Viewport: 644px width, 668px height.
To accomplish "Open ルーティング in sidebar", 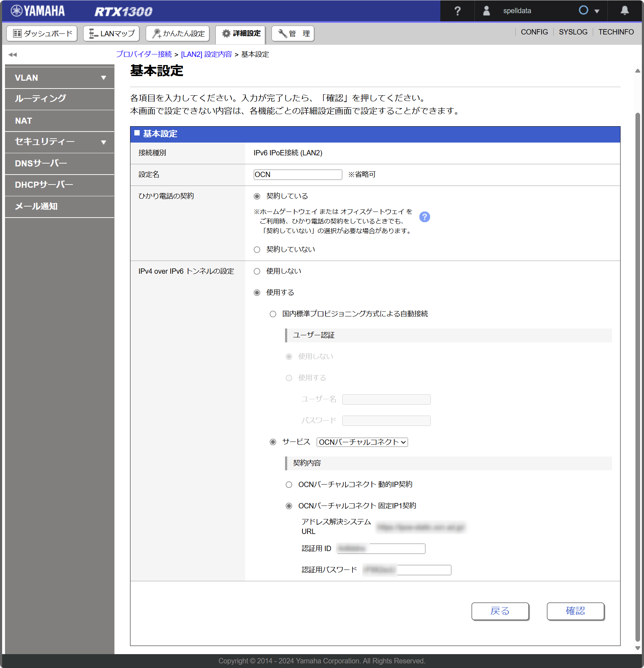I will (x=60, y=99).
